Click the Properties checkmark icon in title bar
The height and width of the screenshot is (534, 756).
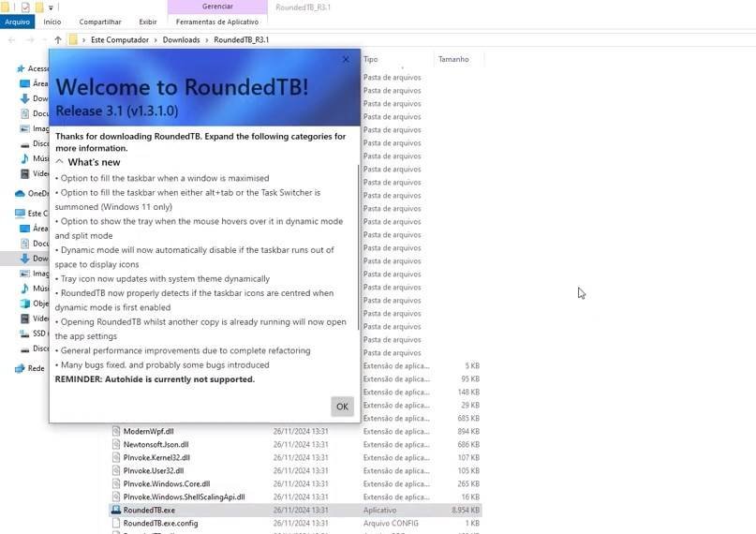pyautogui.click(x=25, y=7)
